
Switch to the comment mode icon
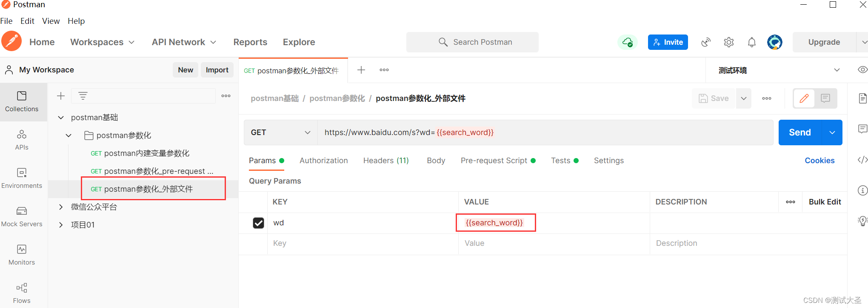pos(825,98)
